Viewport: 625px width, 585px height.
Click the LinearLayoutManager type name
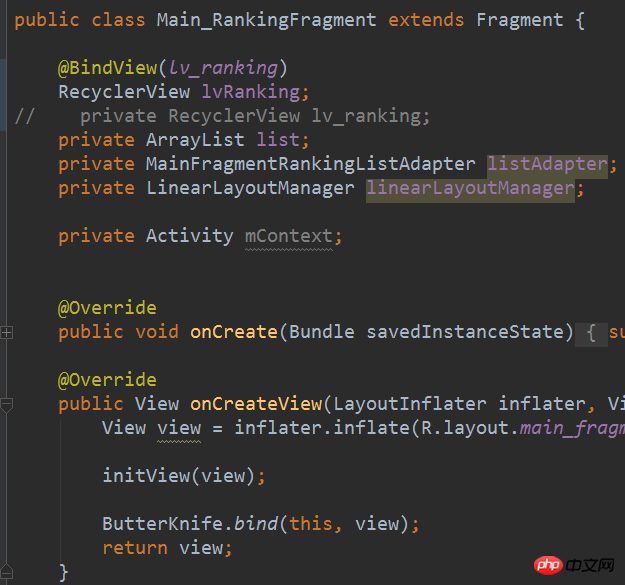pyautogui.click(x=250, y=188)
